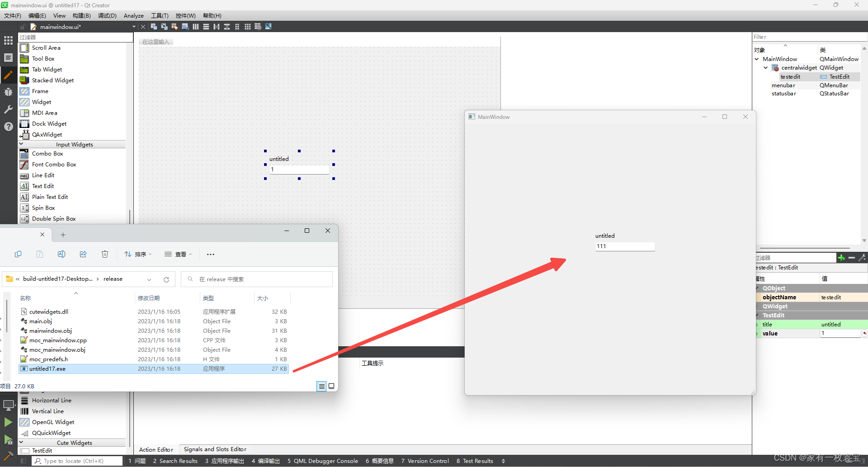Collapse the Cute Widgets category in widget box
The image size is (868, 467).
21,443
